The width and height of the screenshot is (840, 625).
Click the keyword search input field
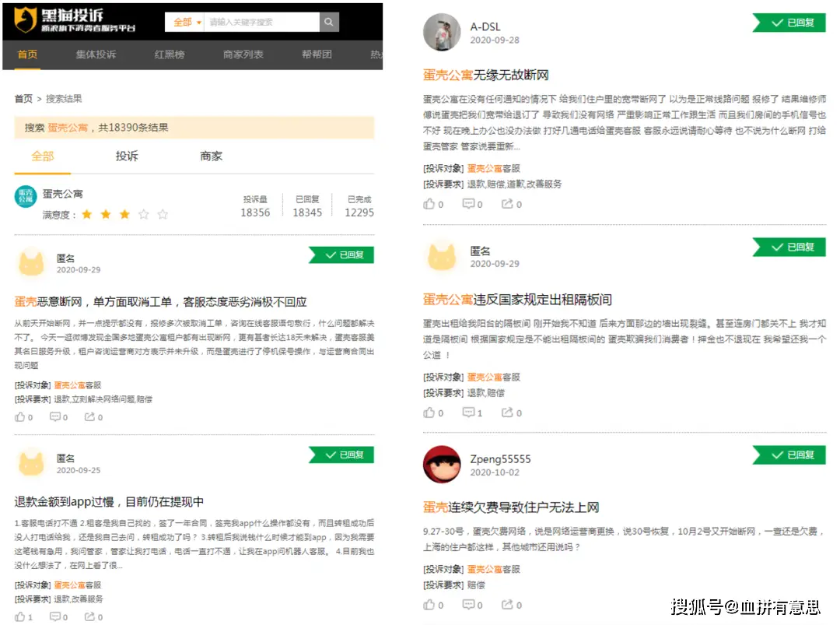coord(261,22)
